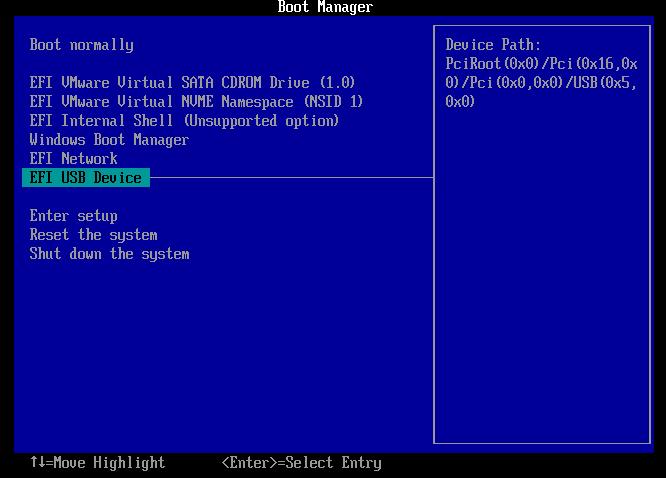
Task: Select EFI VMware Virtual NVME Namespace entry
Action: click(196, 102)
